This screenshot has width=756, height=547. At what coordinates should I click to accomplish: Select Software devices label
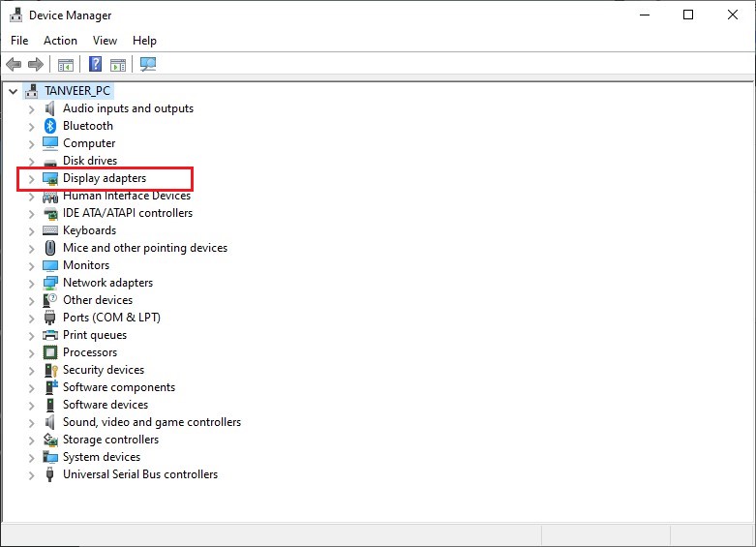tap(106, 405)
